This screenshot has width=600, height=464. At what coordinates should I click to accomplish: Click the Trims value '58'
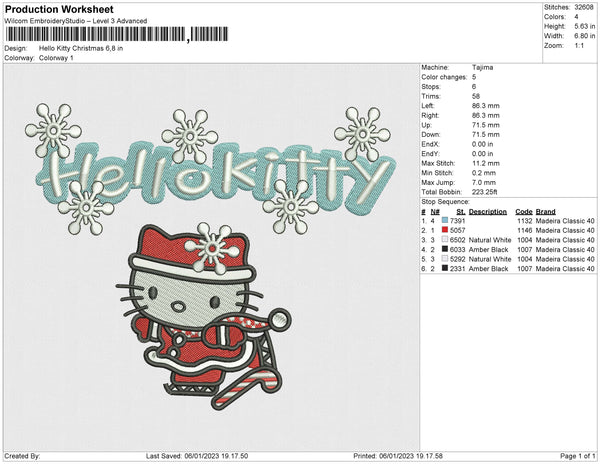[476, 96]
